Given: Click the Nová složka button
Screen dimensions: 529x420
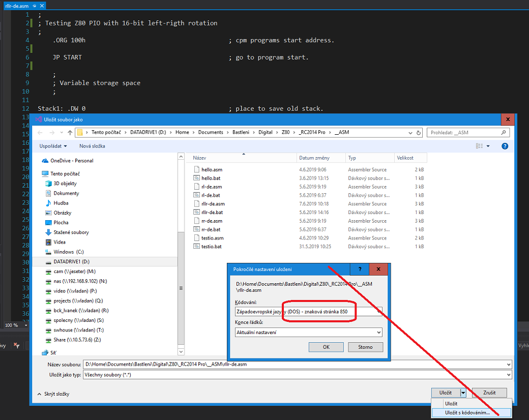Looking at the screenshot, I should 92,146.
